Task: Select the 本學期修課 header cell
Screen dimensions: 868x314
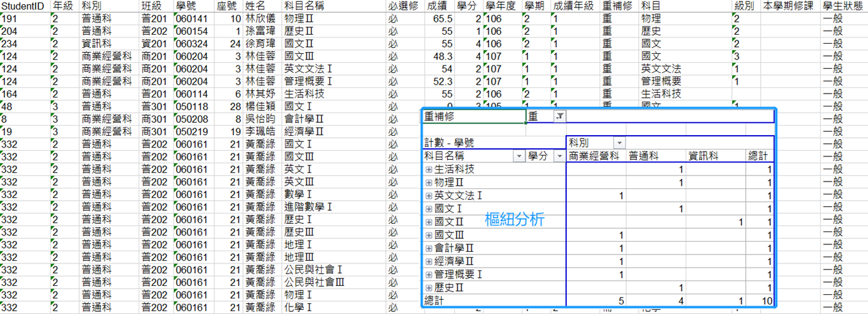Action: (790, 5)
